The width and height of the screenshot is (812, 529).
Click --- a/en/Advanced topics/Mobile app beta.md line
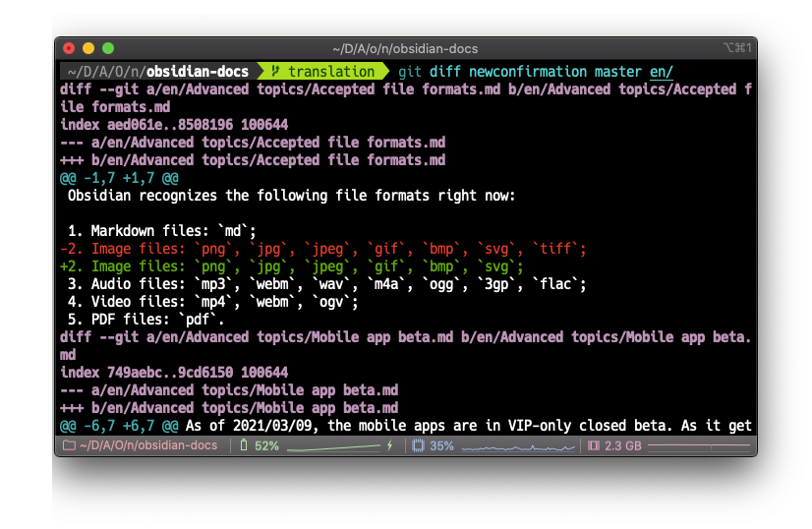229,389
